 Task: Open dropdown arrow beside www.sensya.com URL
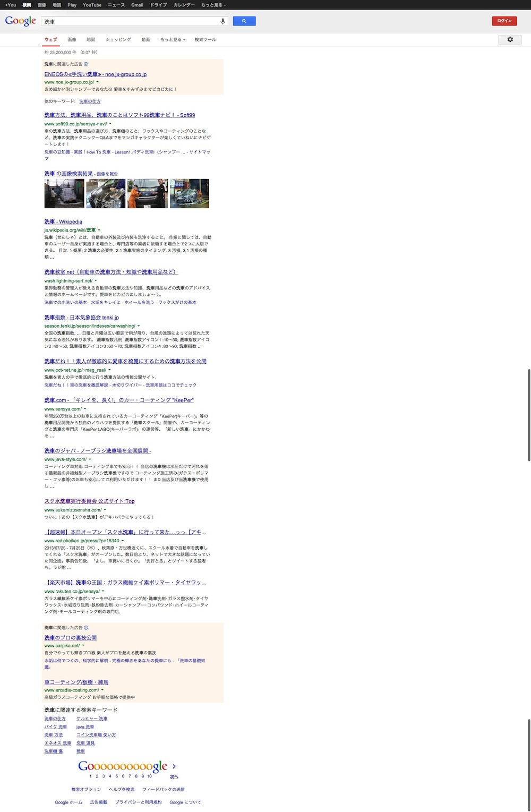85,409
